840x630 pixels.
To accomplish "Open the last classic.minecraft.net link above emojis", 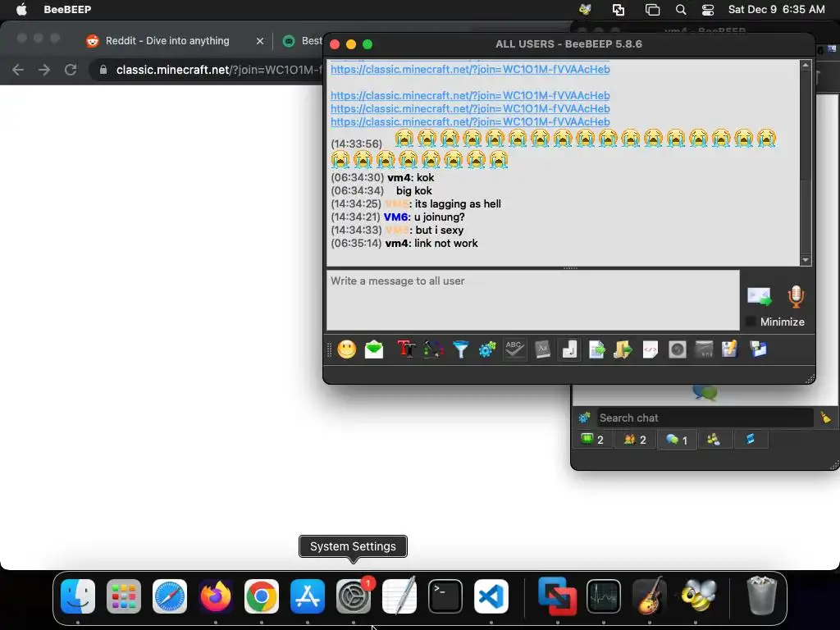I will coord(470,121).
